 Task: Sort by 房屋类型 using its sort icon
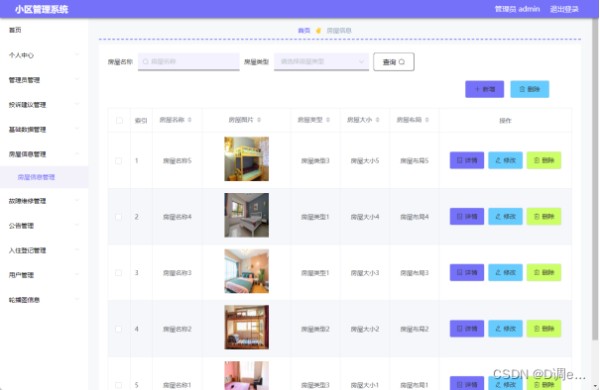click(328, 120)
